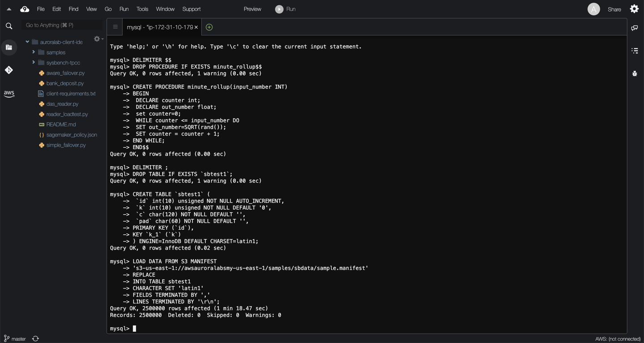The width and height of the screenshot is (644, 343).
Task: Open the Outline panel icon
Action: tap(635, 51)
